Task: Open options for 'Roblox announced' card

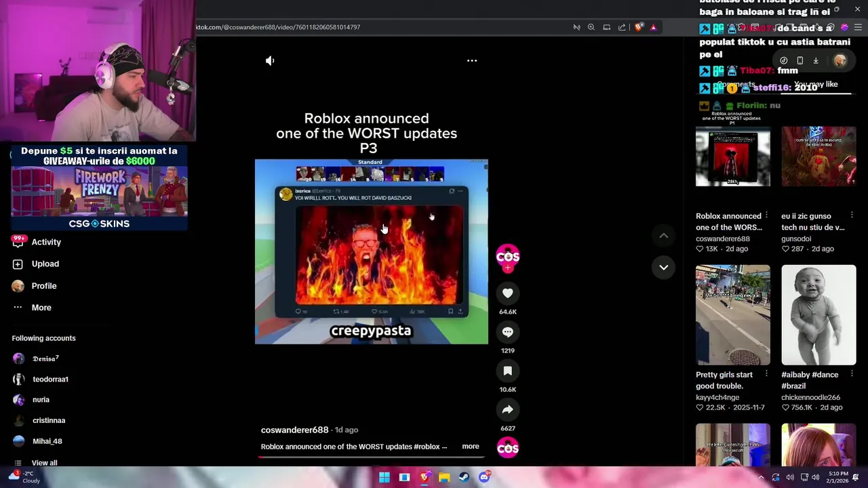Action: 766,216
